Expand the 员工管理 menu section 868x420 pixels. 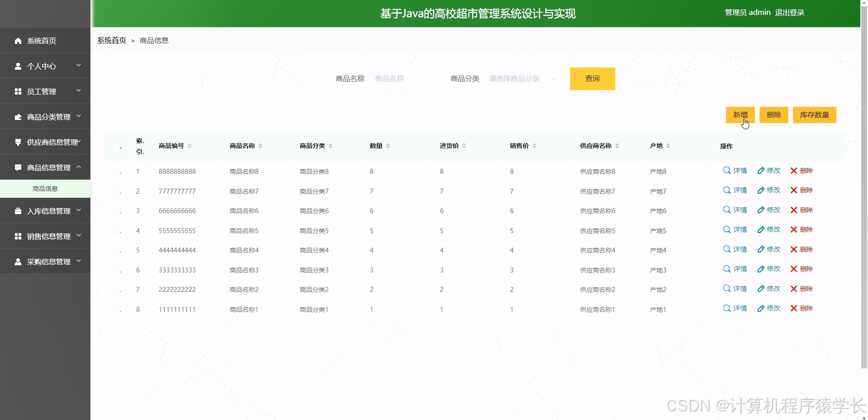45,91
